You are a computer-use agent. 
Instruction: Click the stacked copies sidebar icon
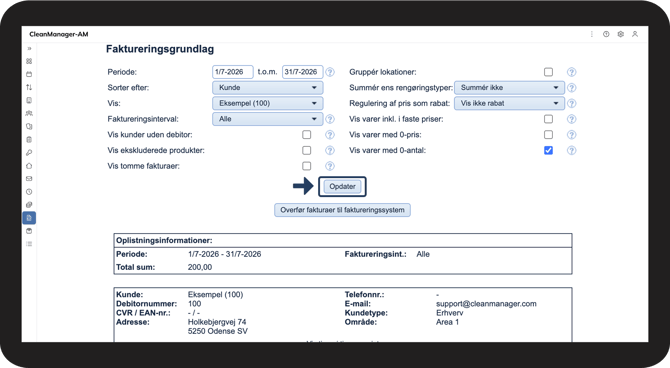point(29,205)
